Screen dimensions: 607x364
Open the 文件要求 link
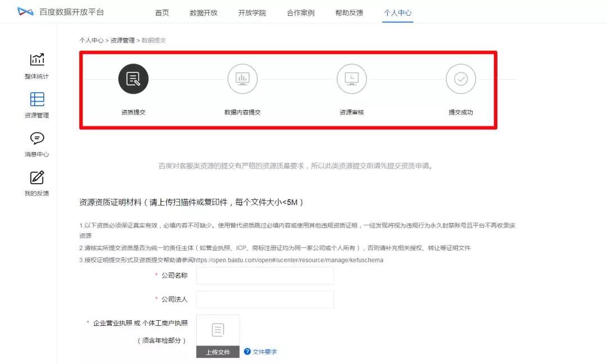tap(265, 352)
